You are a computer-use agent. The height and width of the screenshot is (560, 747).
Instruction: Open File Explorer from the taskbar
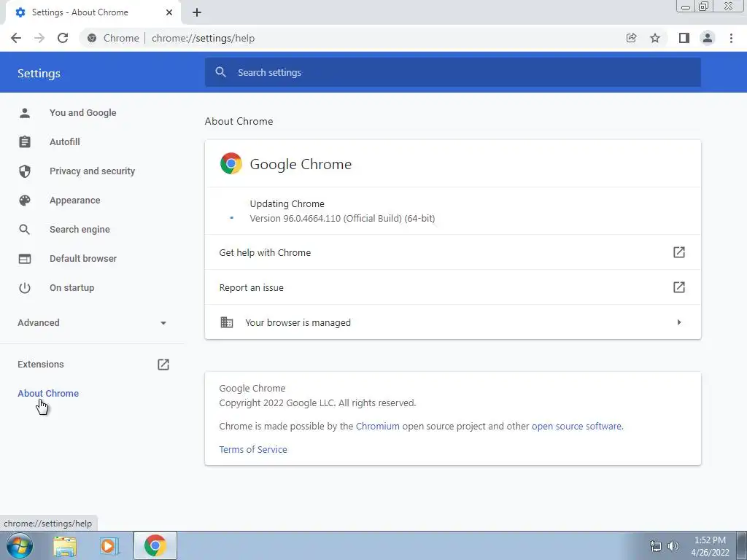coord(65,545)
